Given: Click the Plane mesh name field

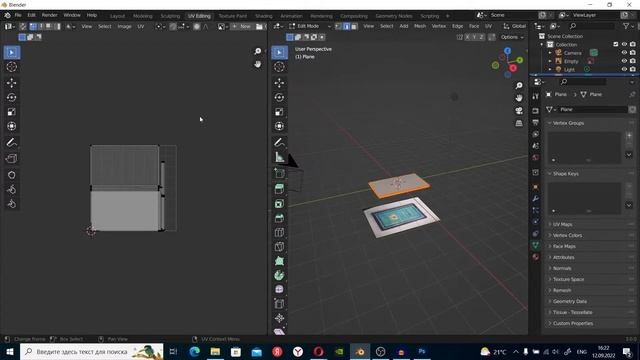Looking at the screenshot, I should [x=592, y=109].
